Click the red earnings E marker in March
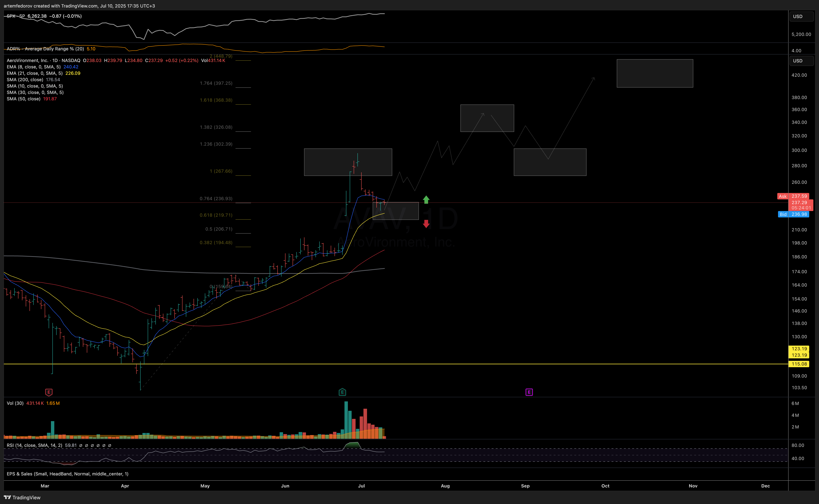The height and width of the screenshot is (504, 819). click(49, 392)
